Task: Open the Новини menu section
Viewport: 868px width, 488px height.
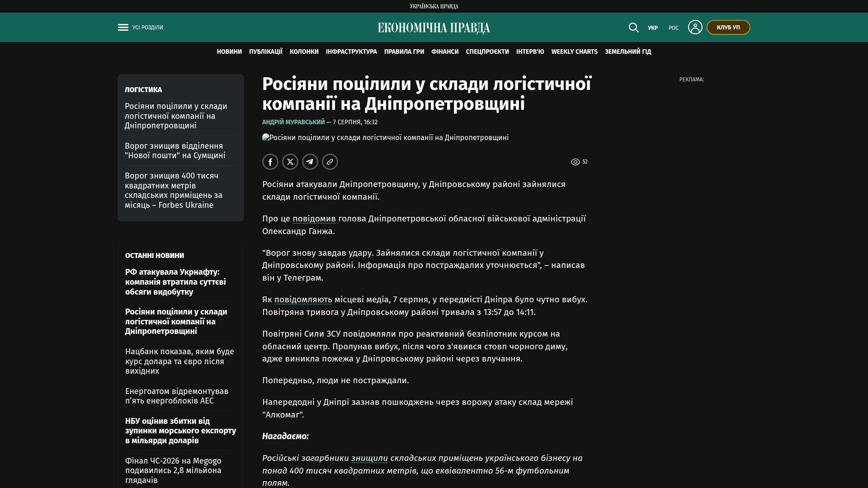Action: point(229,52)
